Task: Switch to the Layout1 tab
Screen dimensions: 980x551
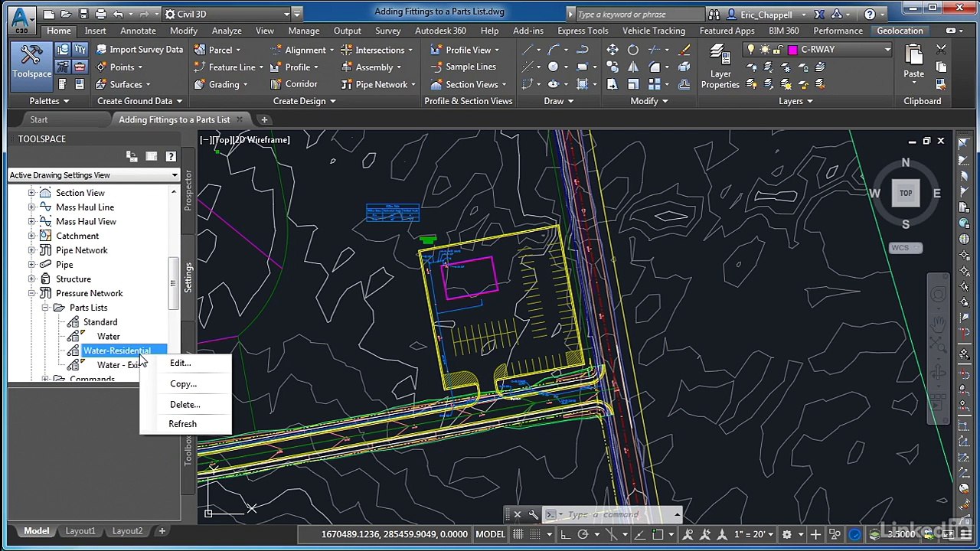Action: pos(80,531)
